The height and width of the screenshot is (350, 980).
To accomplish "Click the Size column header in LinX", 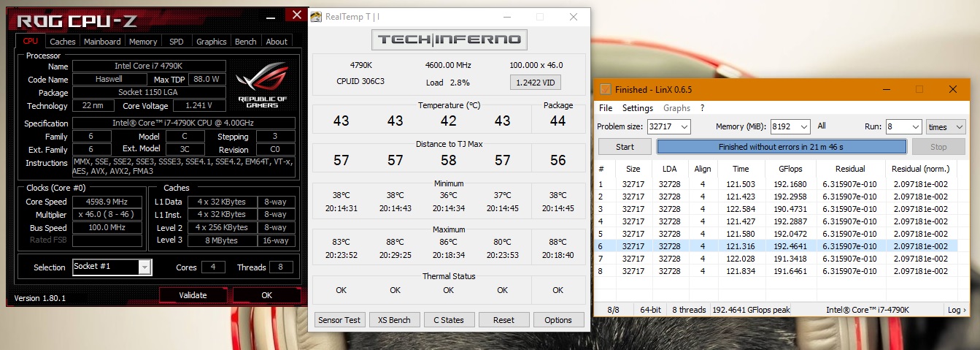I will coord(633,169).
